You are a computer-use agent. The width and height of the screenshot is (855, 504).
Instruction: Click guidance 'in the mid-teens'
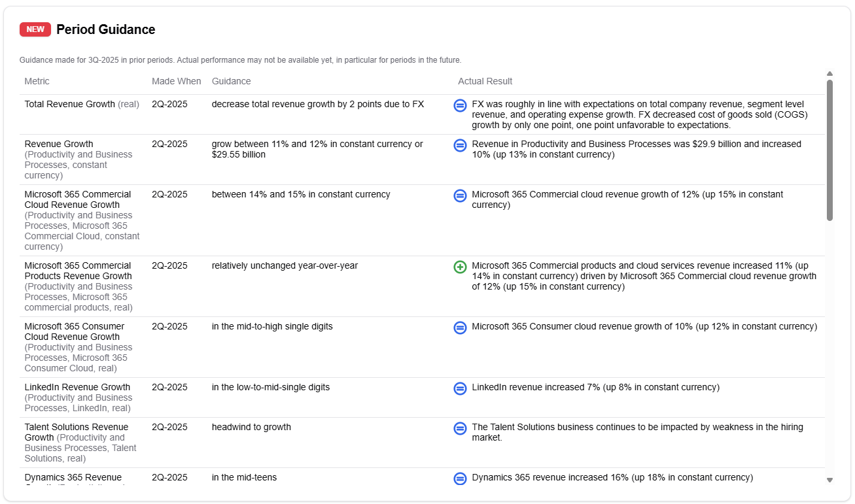tap(244, 477)
